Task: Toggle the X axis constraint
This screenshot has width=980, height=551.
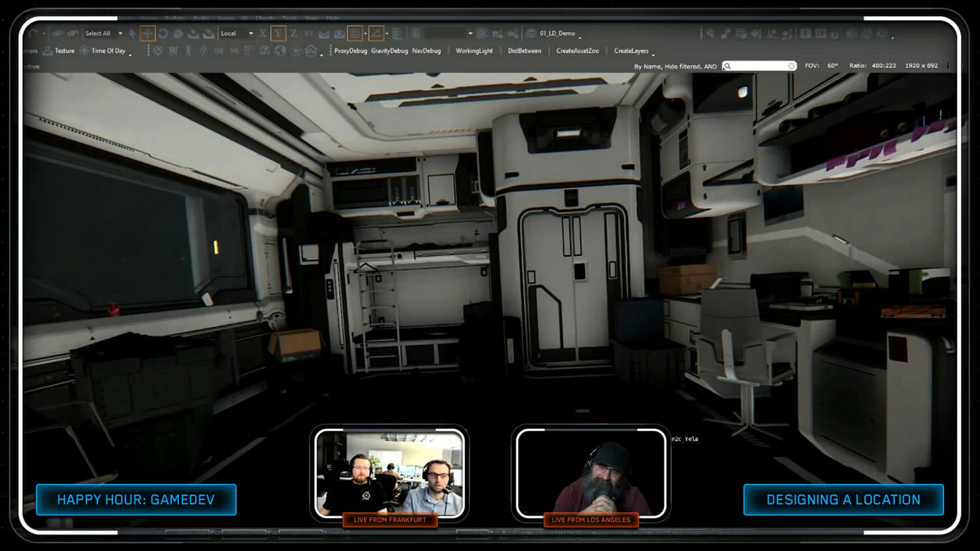Action: tap(263, 33)
